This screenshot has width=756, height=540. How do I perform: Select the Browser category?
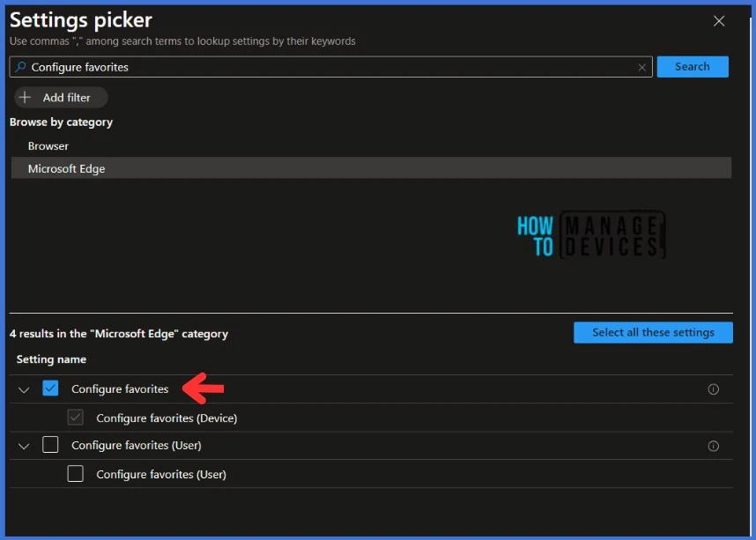(x=371, y=145)
